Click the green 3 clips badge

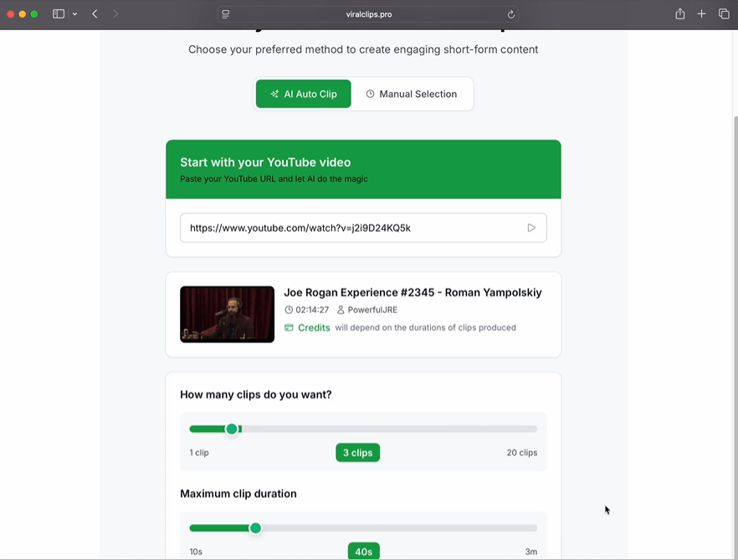tap(357, 452)
